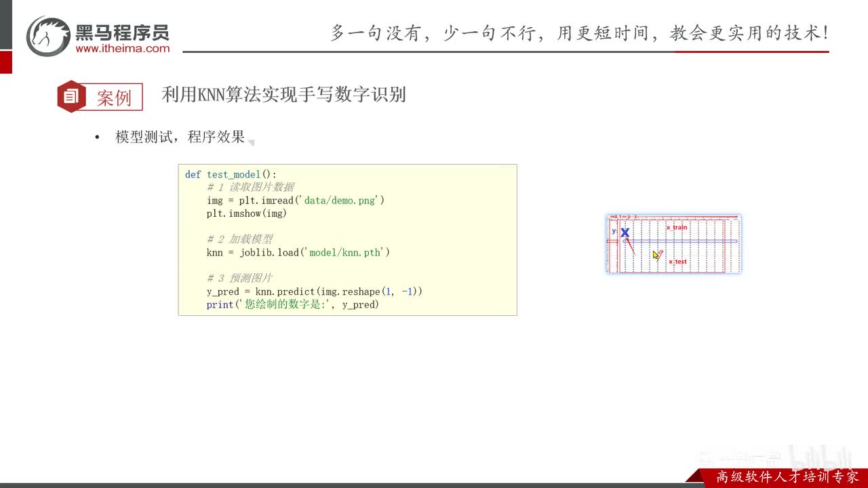Viewport: 868px width, 488px height.
Task: Click the line img = plt.imread('data/demo.png')
Action: tap(296, 201)
